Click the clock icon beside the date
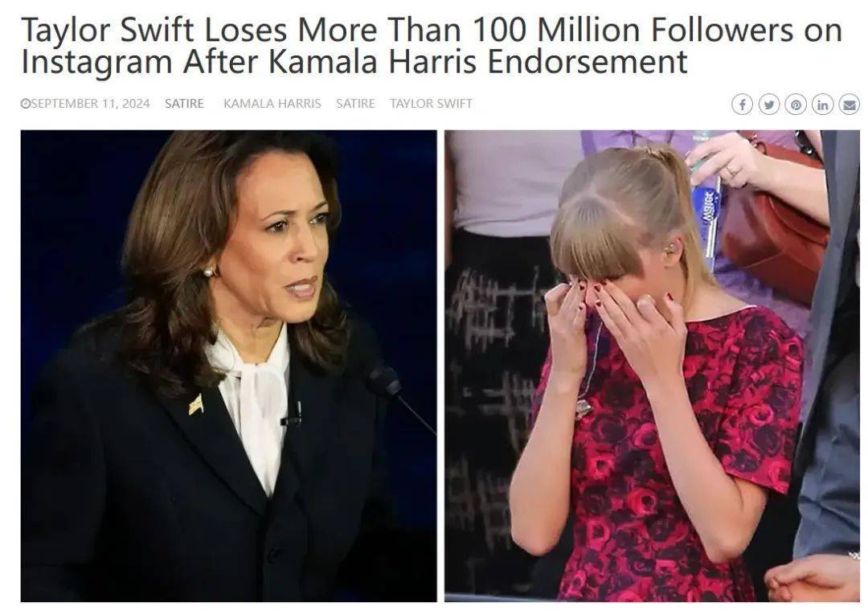This screenshot has width=868, height=611. pyautogui.click(x=25, y=104)
